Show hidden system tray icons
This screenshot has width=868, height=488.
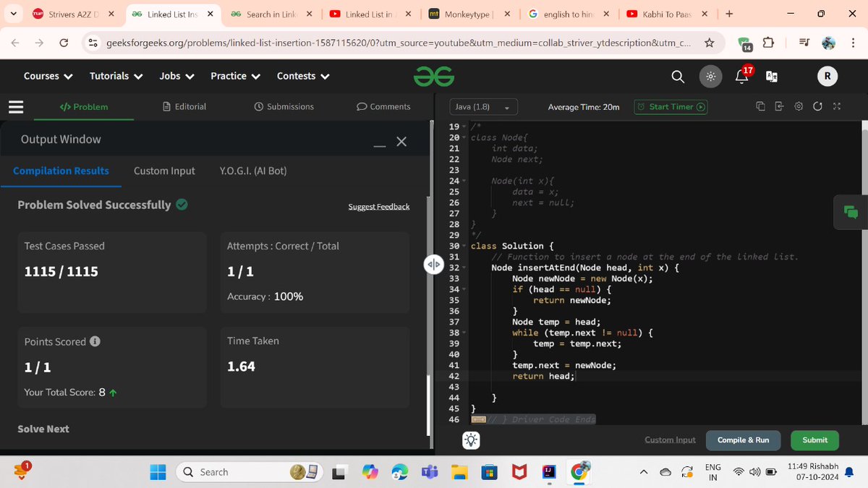pyautogui.click(x=643, y=472)
